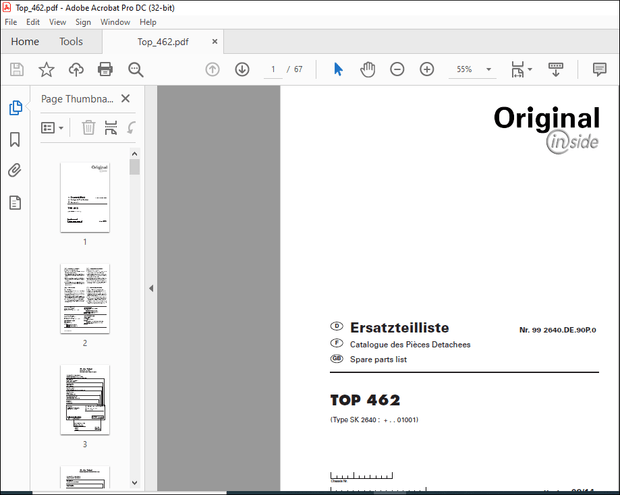Open the View menu
620x495 pixels.
pyautogui.click(x=57, y=22)
